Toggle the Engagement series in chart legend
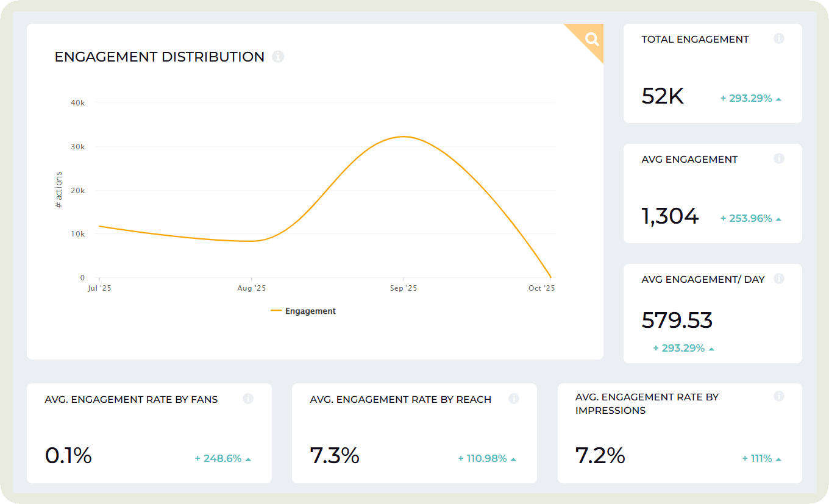The width and height of the screenshot is (829, 504). coord(304,311)
